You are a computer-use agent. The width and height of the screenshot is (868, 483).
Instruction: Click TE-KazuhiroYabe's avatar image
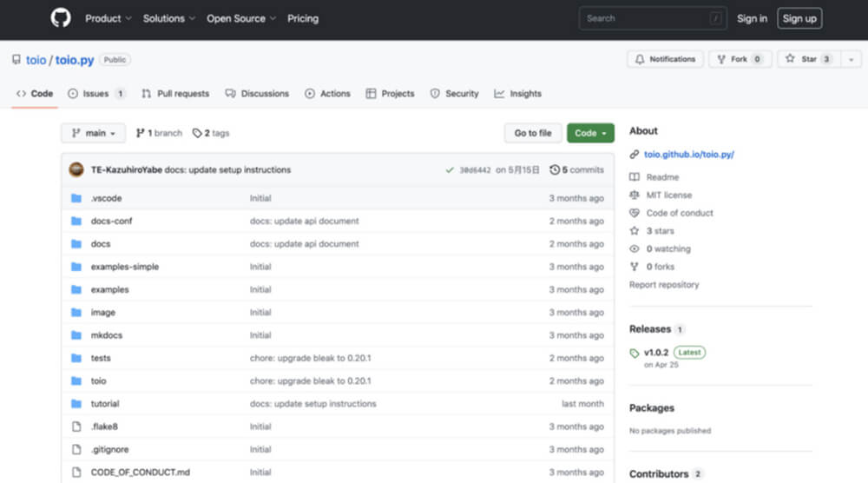tap(76, 169)
